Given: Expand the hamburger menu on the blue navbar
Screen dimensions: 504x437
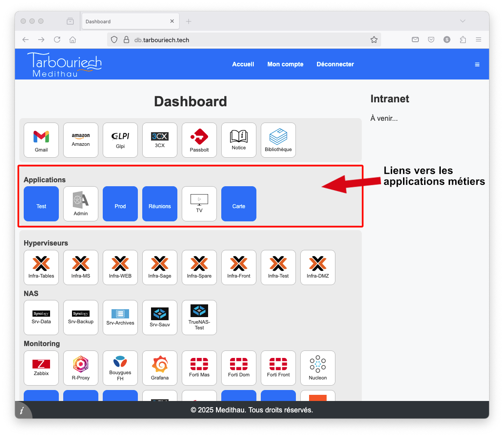Looking at the screenshot, I should [477, 64].
